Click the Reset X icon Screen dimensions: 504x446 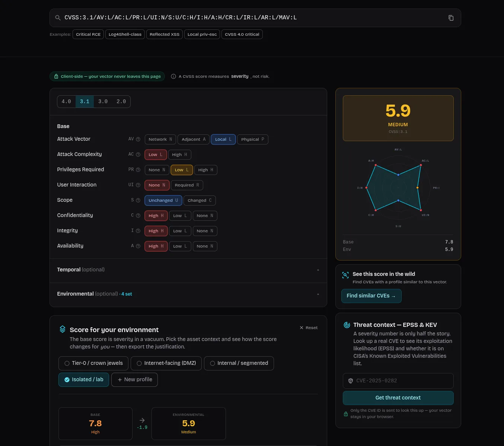tap(302, 328)
